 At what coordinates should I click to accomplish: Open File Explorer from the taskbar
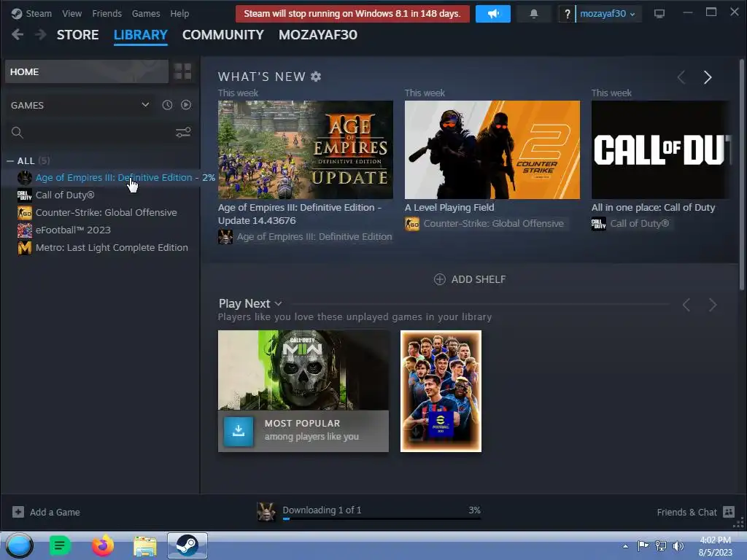(145, 546)
